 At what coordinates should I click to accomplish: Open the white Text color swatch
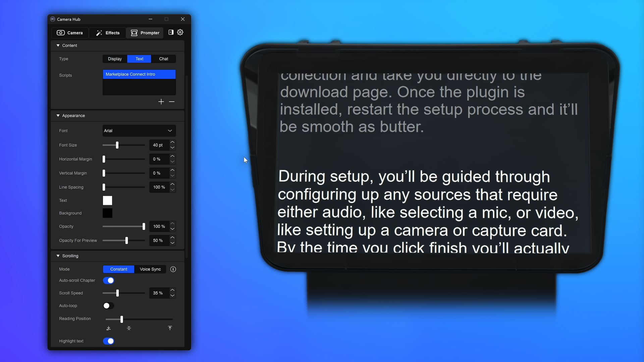107,200
